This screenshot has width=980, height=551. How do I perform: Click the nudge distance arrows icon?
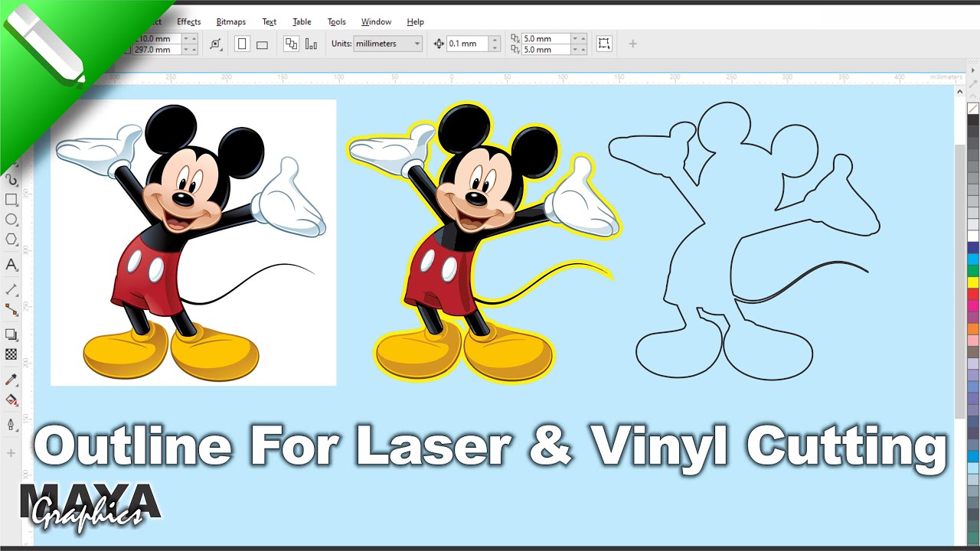pyautogui.click(x=439, y=44)
